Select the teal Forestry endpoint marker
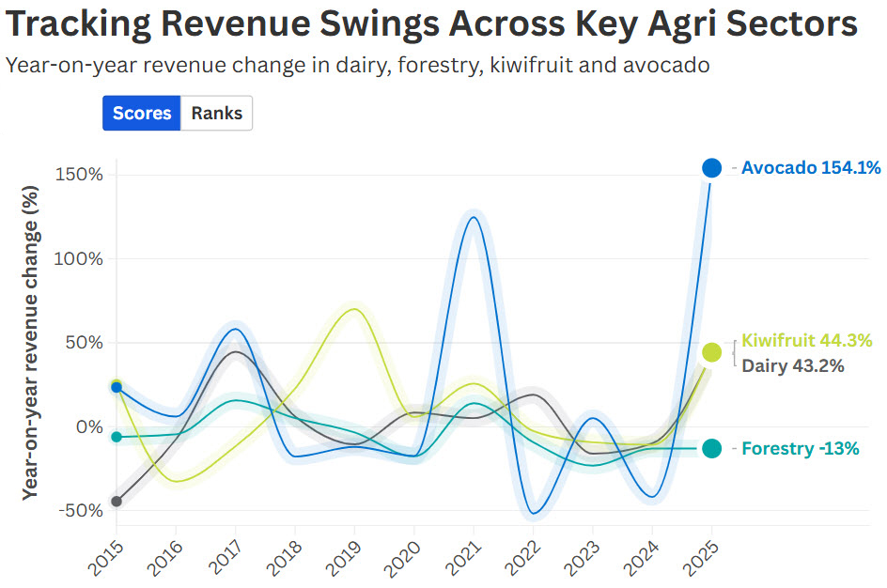This screenshot has width=887, height=588. (711, 449)
